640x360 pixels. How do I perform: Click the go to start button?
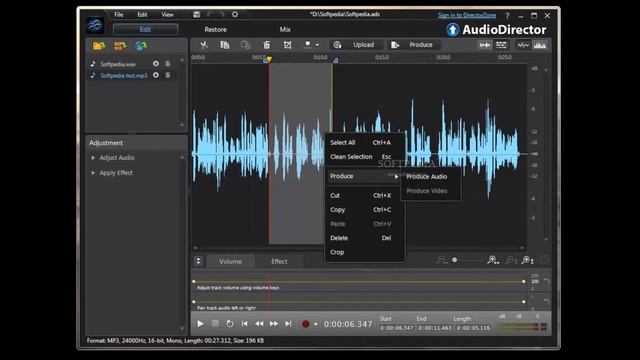(244, 324)
